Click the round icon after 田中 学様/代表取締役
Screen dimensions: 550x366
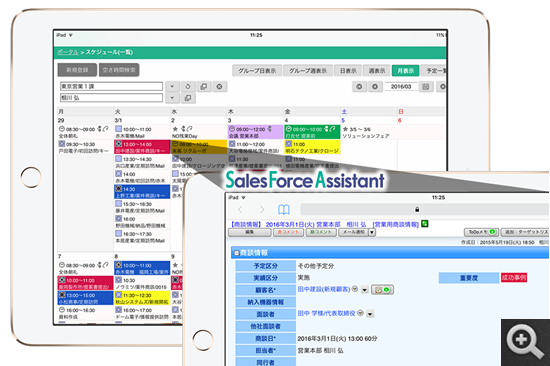tap(360, 313)
